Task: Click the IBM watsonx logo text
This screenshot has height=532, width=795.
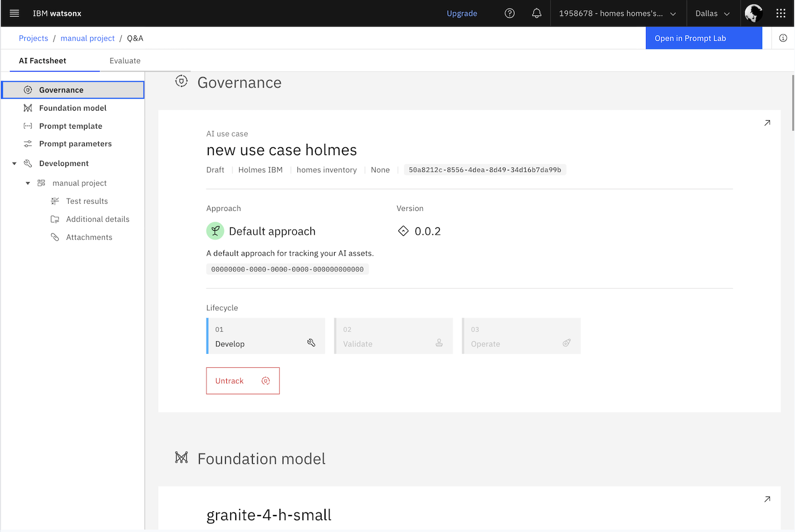Action: 57,13
